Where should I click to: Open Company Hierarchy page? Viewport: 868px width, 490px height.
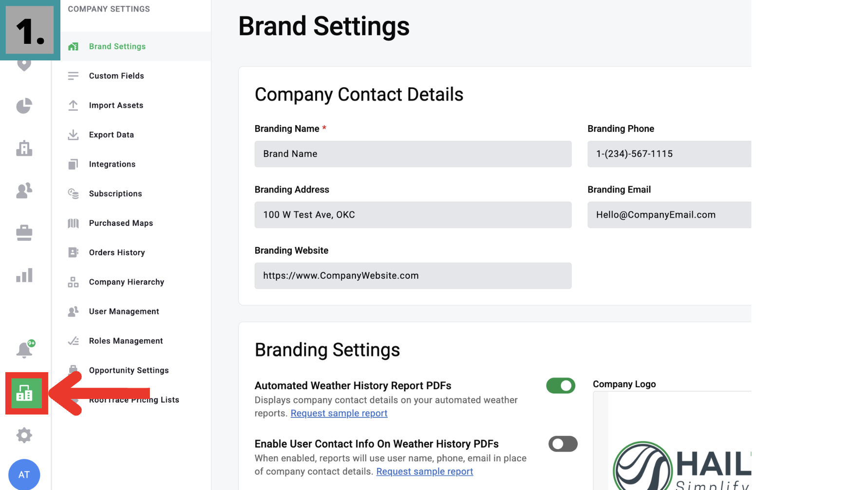(126, 282)
